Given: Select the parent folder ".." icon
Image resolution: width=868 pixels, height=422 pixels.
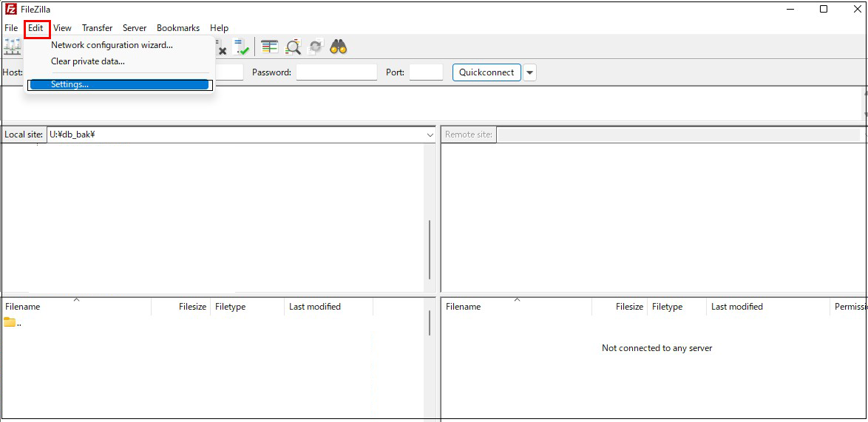Looking at the screenshot, I should tap(10, 322).
